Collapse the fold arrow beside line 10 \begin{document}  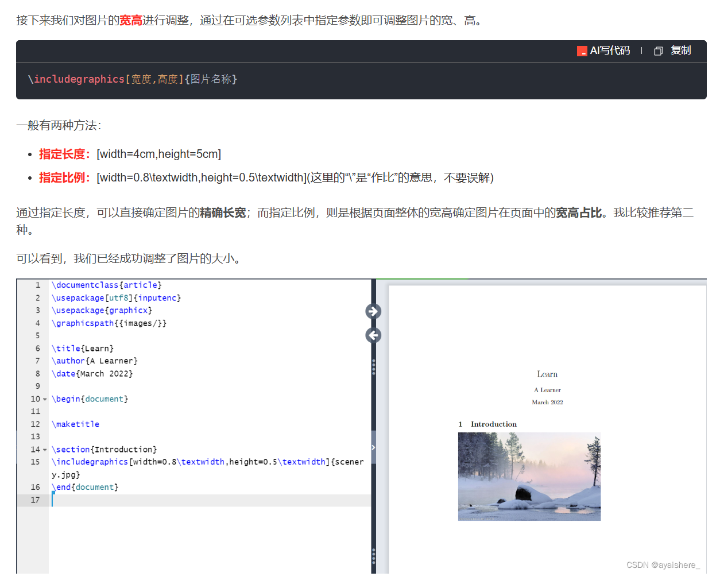[x=45, y=399]
